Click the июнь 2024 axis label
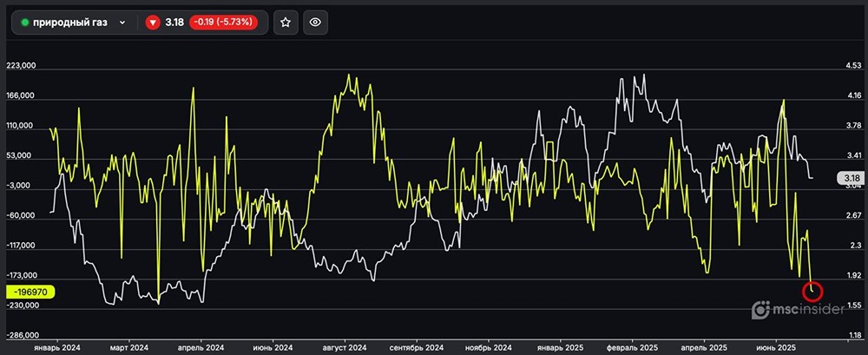The width and height of the screenshot is (868, 355). [273, 347]
